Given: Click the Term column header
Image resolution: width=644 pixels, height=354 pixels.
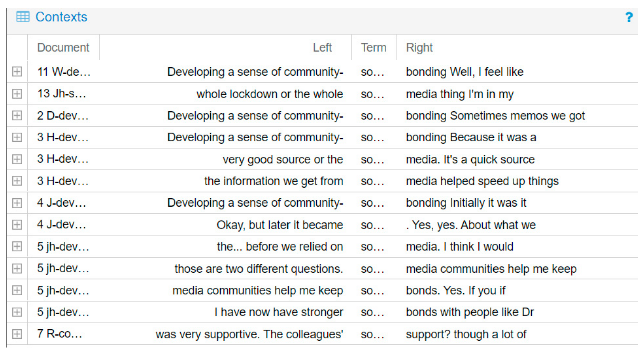Looking at the screenshot, I should 373,47.
